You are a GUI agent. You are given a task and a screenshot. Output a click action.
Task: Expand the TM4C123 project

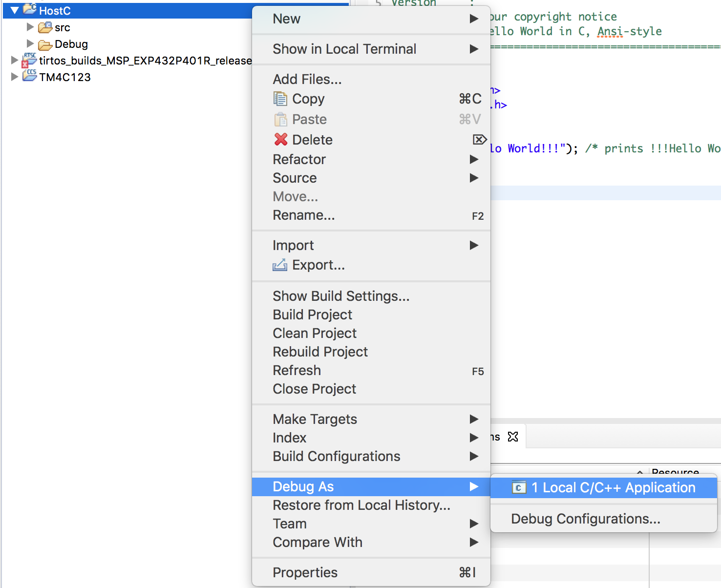tap(15, 77)
